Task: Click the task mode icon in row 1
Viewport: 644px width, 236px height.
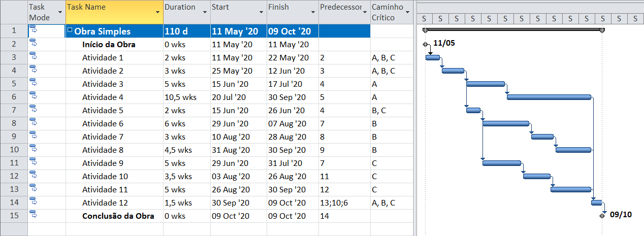Action: click(x=34, y=30)
